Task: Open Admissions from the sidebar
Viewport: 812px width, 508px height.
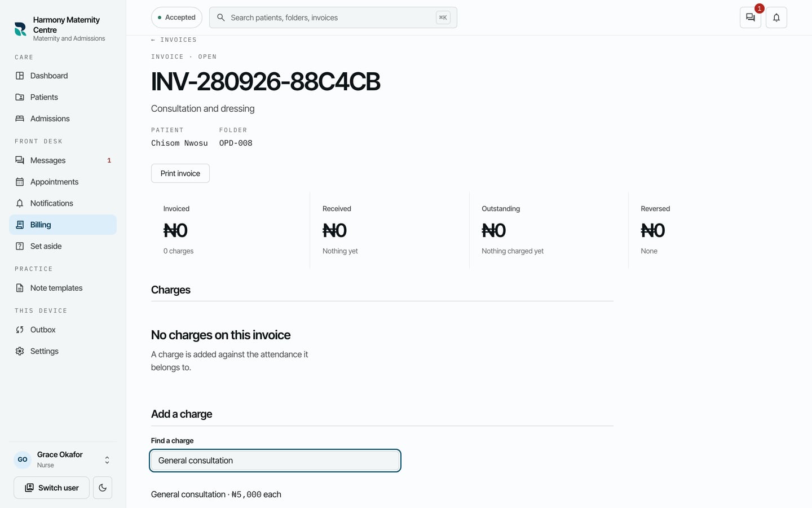Action: [x=63, y=119]
